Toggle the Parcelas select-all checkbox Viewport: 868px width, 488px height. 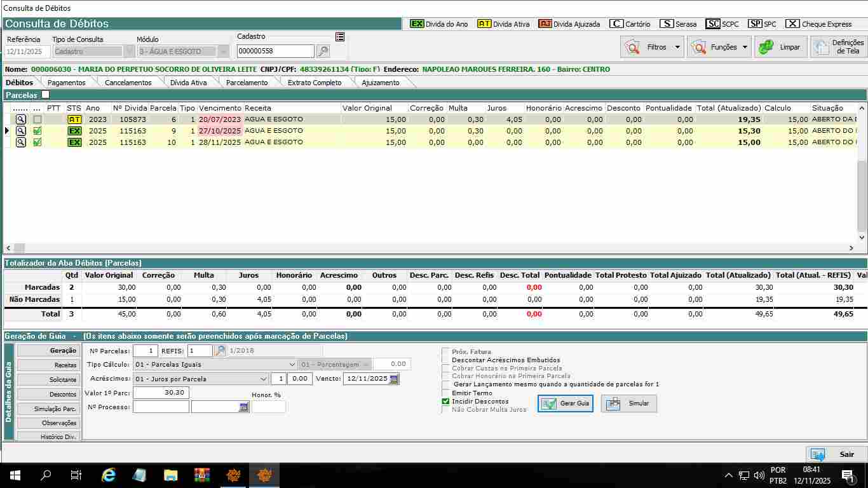45,95
